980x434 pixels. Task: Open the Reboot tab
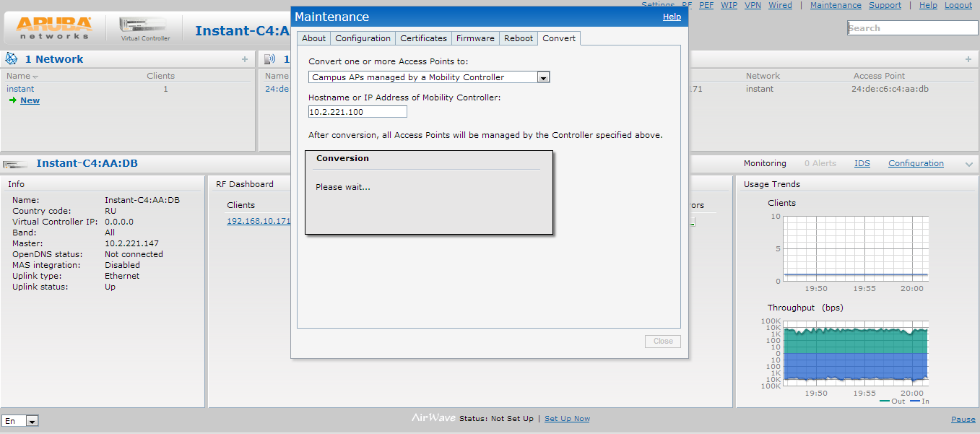(x=518, y=38)
